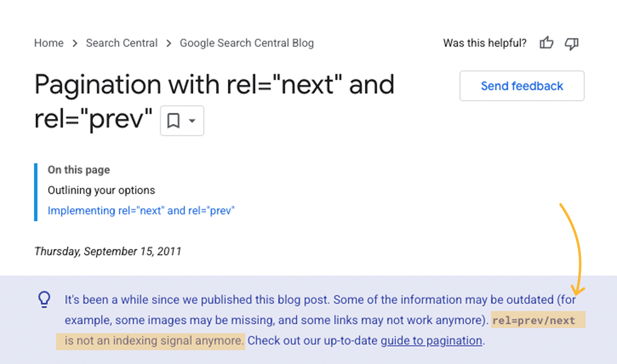Viewport: 617px width, 364px height.
Task: Click the chevron after Search Central breadcrumb
Action: 169,43
